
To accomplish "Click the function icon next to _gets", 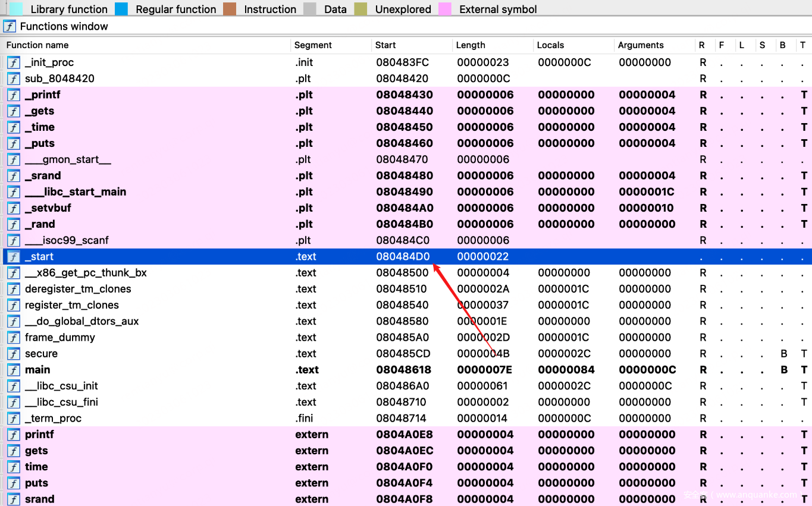I will [x=13, y=111].
